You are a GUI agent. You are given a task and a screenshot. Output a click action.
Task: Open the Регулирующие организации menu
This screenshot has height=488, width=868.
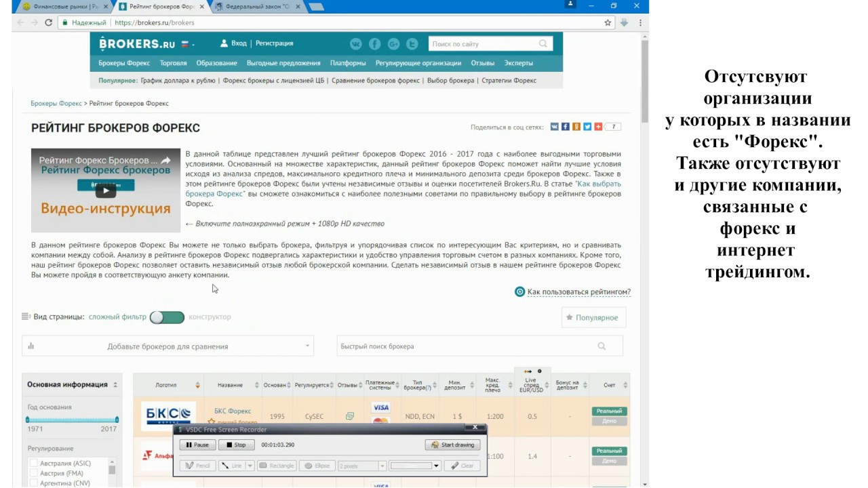(x=418, y=63)
